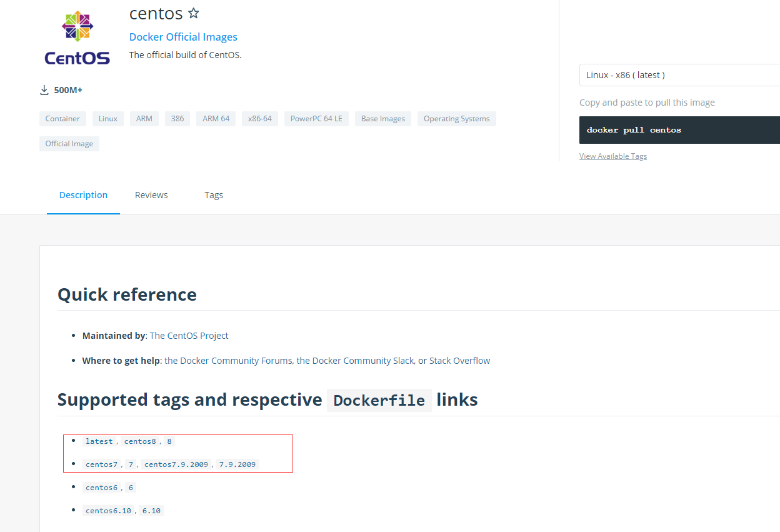Open the centos8 tag link
The height and width of the screenshot is (532, 780).
[140, 441]
